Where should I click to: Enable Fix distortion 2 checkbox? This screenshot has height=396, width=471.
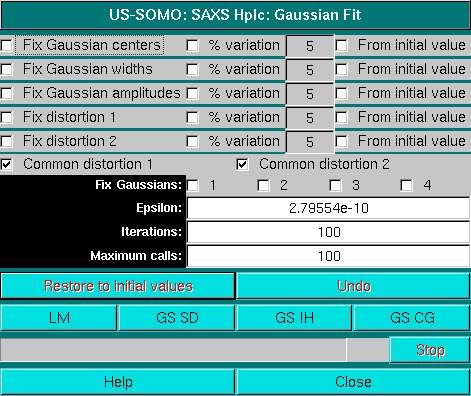[x=6, y=141]
